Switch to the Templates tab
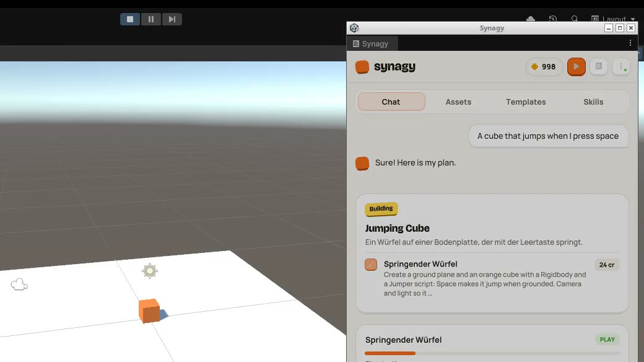Screen dimensions: 644x362 tap(526, 102)
